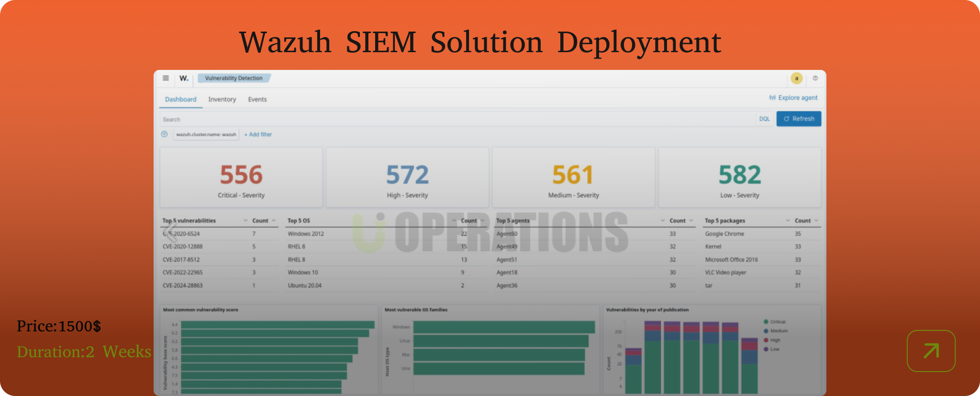Expand Top 5 vulnerabilities column sort chevron
Image resolution: width=980 pixels, height=396 pixels.
(x=245, y=221)
